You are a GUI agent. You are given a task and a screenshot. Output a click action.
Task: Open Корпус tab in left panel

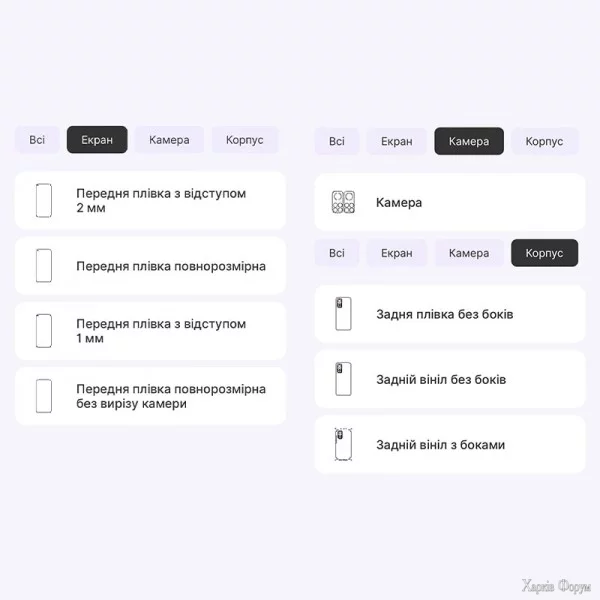pyautogui.click(x=245, y=140)
